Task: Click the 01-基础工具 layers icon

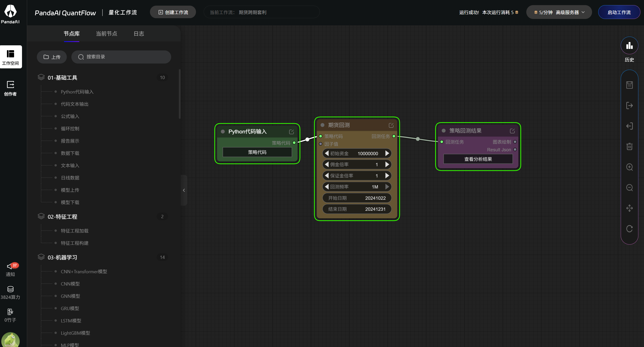Action: tap(41, 77)
